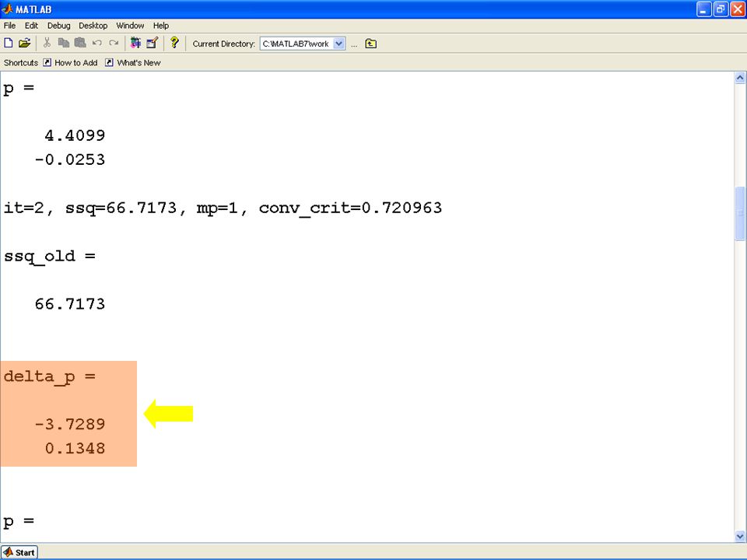This screenshot has width=747, height=560.
Task: Click the MATLAB logo in title bar
Action: pos(7,9)
